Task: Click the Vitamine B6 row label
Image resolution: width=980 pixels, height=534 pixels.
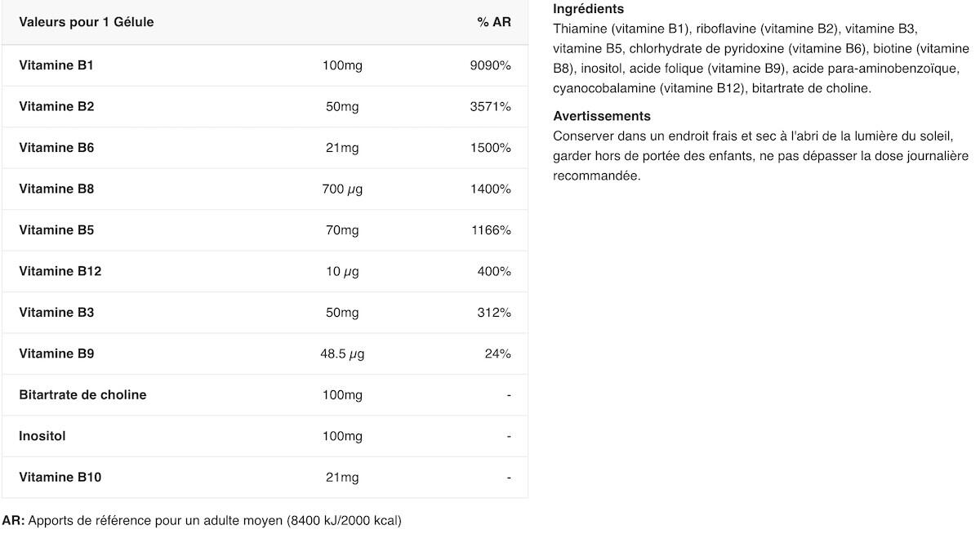Action: [x=56, y=148]
